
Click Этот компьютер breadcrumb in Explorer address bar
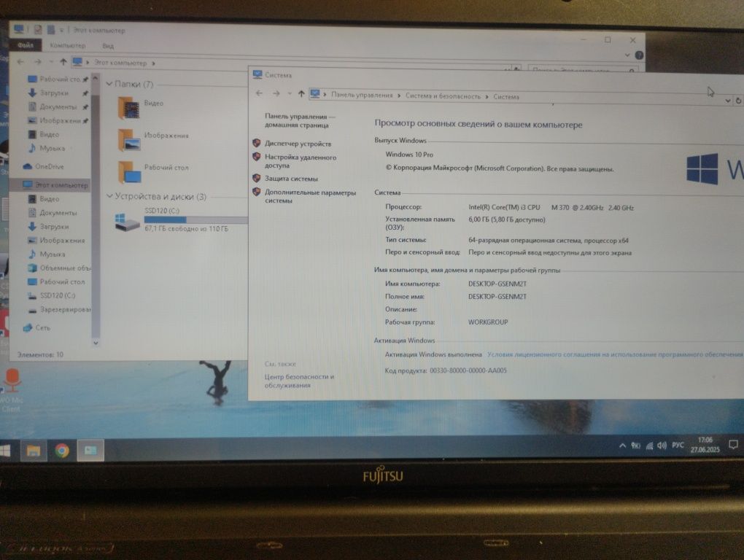pos(120,63)
